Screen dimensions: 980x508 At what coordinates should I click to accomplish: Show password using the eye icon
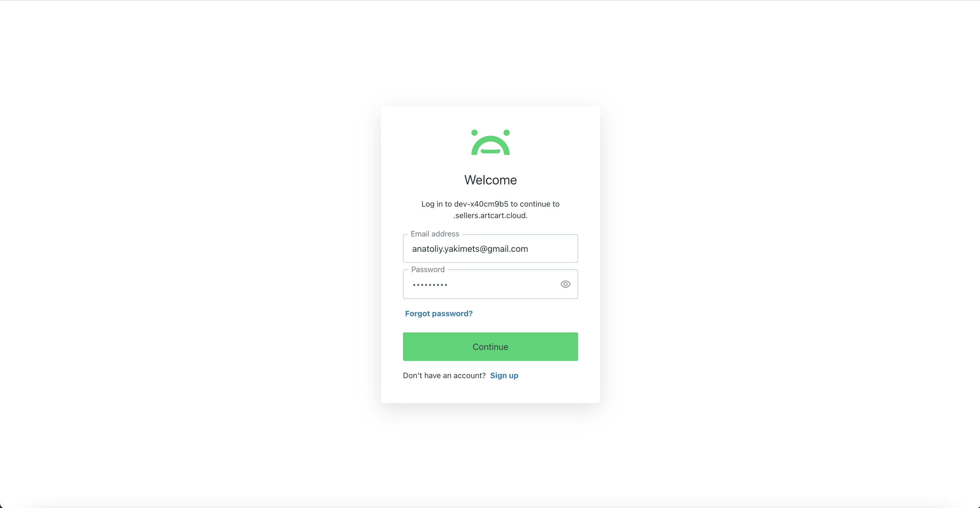click(565, 284)
